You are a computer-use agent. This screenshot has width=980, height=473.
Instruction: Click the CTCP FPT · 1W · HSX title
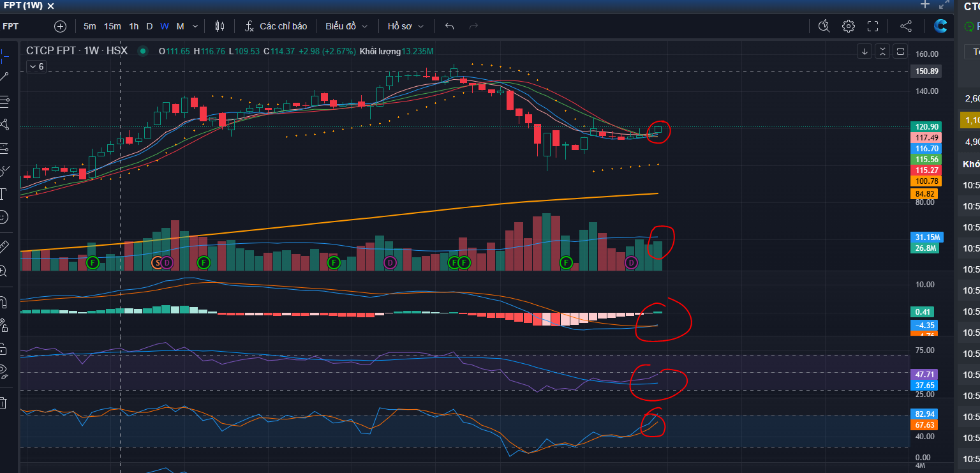(x=77, y=51)
